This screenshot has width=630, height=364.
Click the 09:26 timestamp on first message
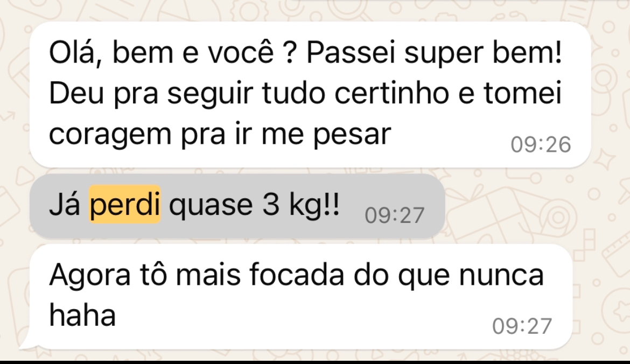click(x=541, y=145)
